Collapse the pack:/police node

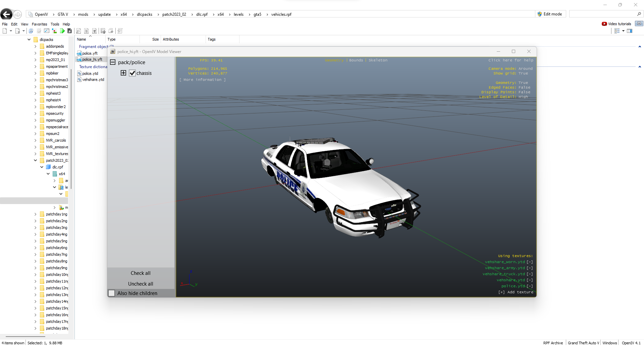[113, 62]
